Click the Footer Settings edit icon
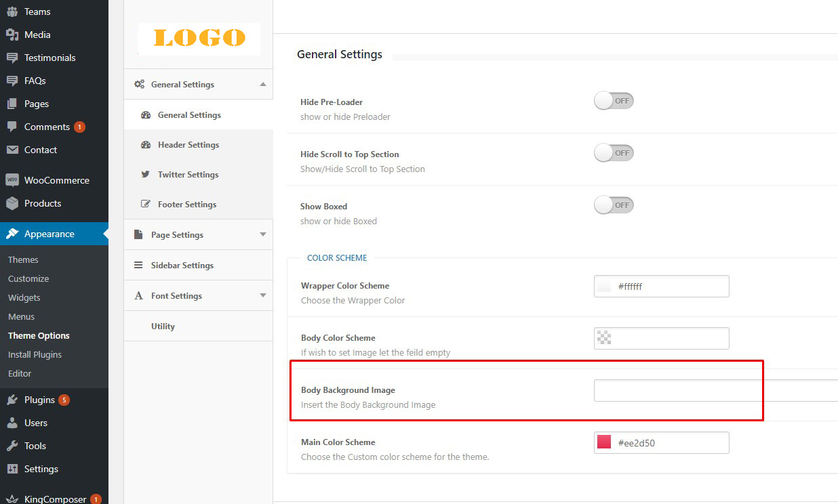Viewport: 838px width, 504px height. click(145, 204)
